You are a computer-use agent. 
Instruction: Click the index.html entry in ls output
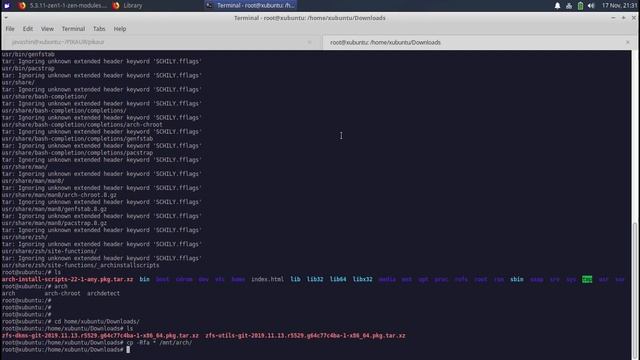coord(267,279)
